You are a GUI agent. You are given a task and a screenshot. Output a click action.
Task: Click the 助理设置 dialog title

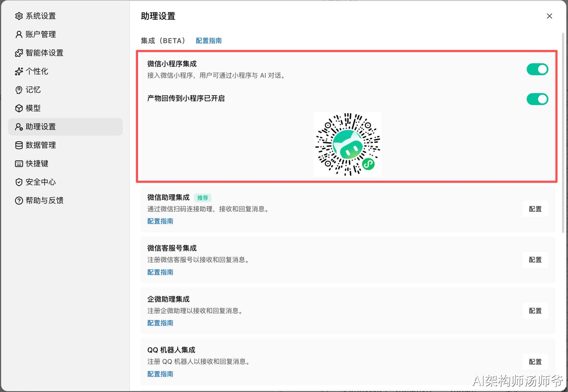pos(158,16)
